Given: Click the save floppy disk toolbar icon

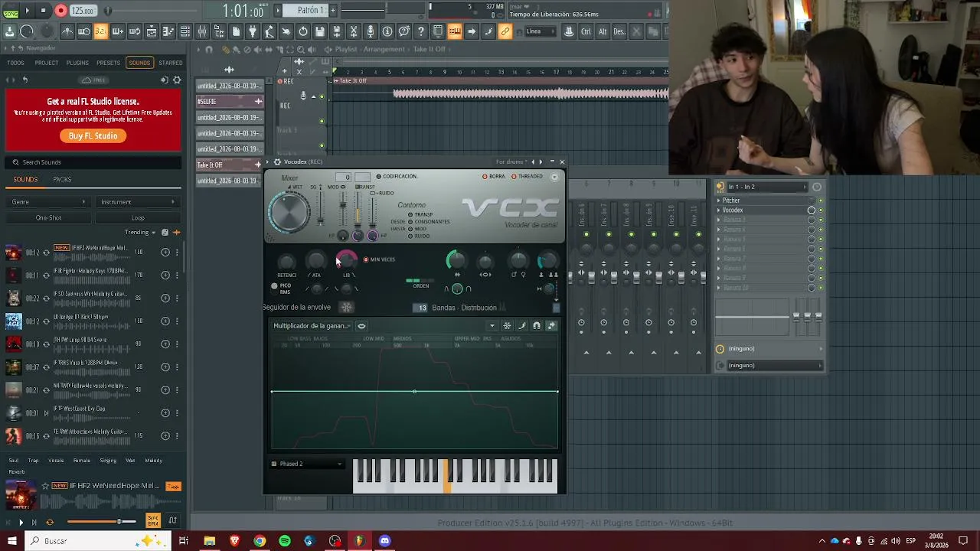Looking at the screenshot, I should tap(320, 31).
